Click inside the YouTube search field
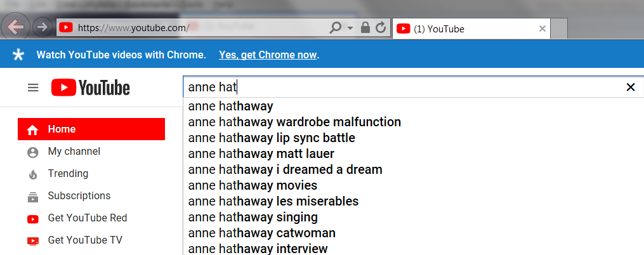The image size is (644, 255). 402,87
